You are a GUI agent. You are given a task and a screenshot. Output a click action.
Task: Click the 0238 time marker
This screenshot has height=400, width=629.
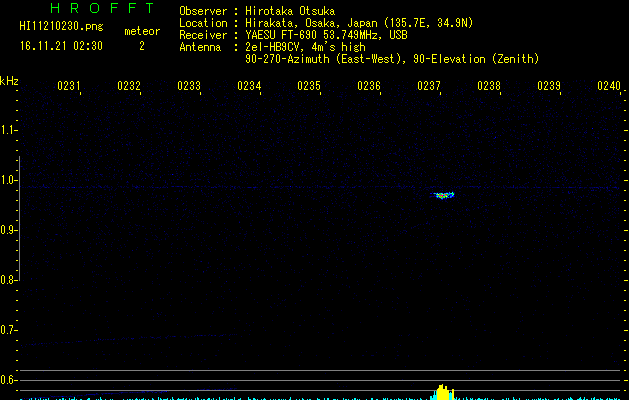point(489,86)
